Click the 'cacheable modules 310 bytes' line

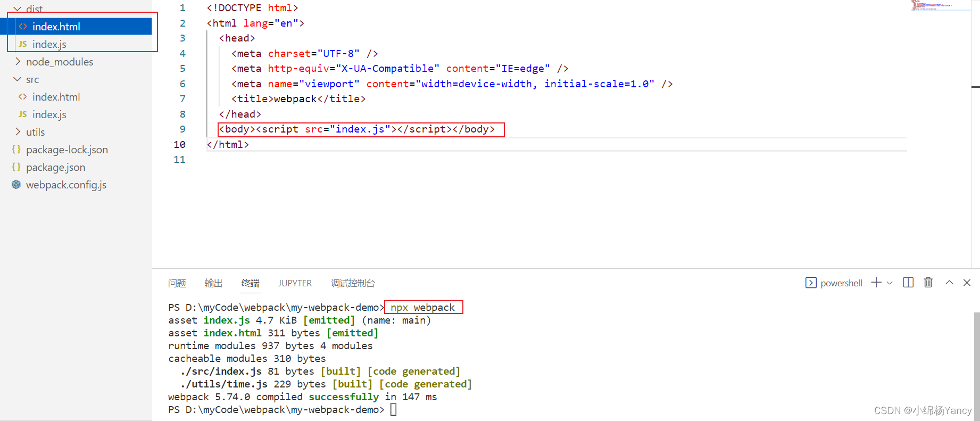pos(247,359)
